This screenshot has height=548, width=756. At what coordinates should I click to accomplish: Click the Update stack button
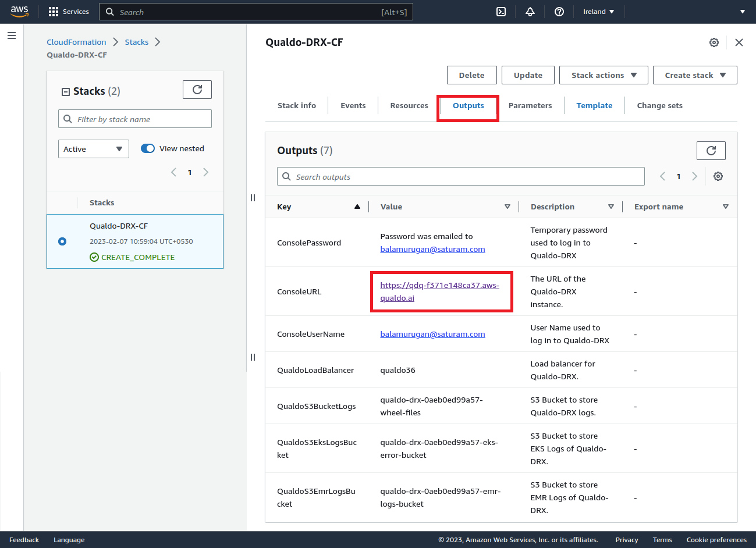(x=528, y=75)
